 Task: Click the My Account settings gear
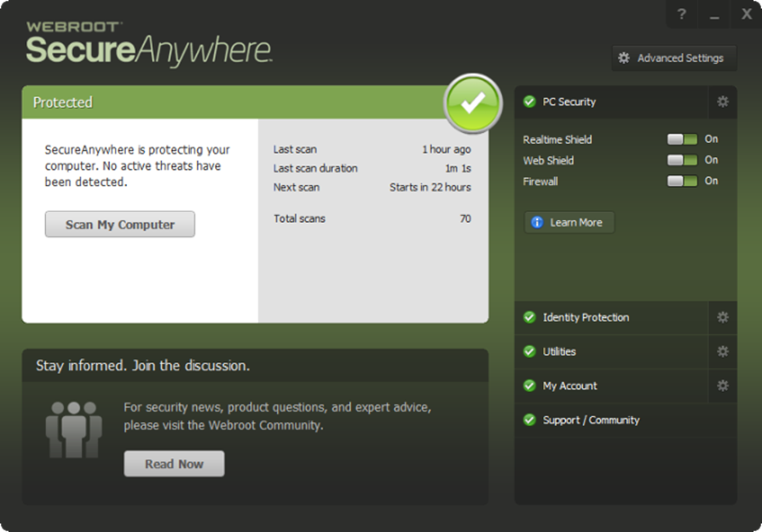(722, 386)
